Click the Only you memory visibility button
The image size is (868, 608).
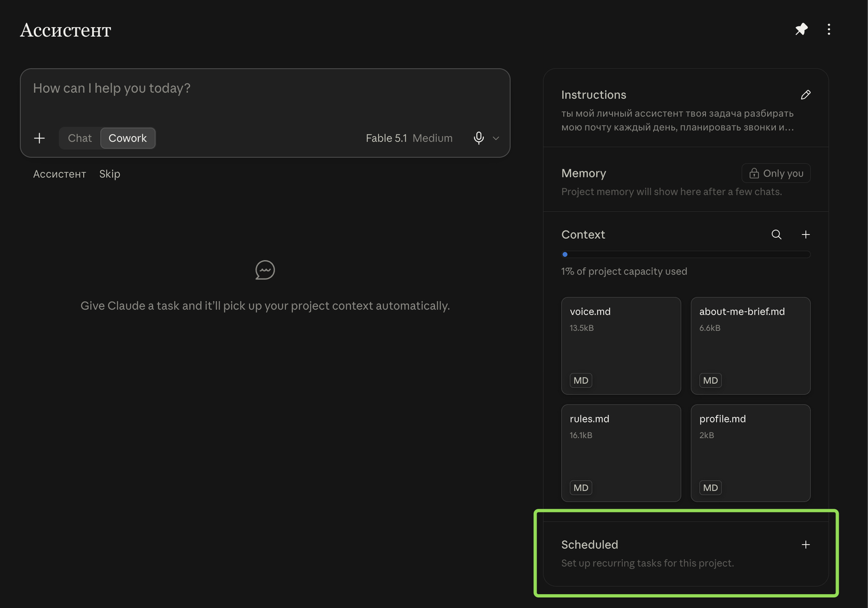[776, 173]
